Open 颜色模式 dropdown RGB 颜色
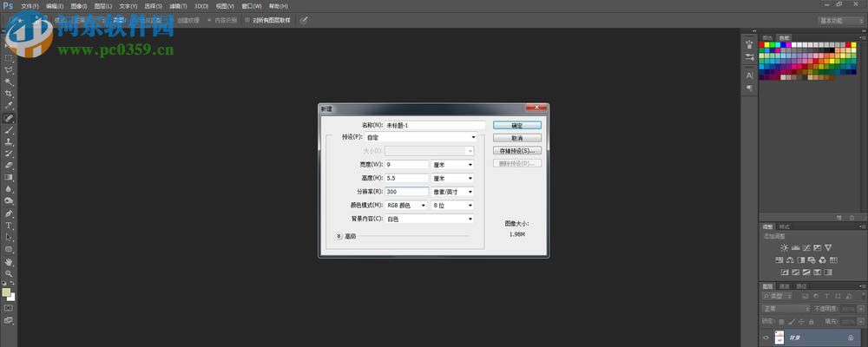Viewport: 868px width, 347px height. pos(405,206)
